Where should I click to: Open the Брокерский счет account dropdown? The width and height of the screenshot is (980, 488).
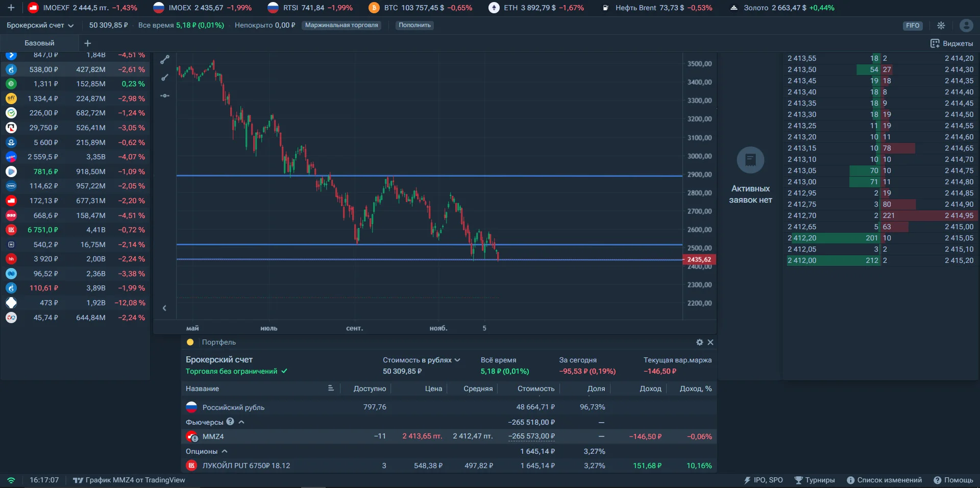click(x=40, y=25)
